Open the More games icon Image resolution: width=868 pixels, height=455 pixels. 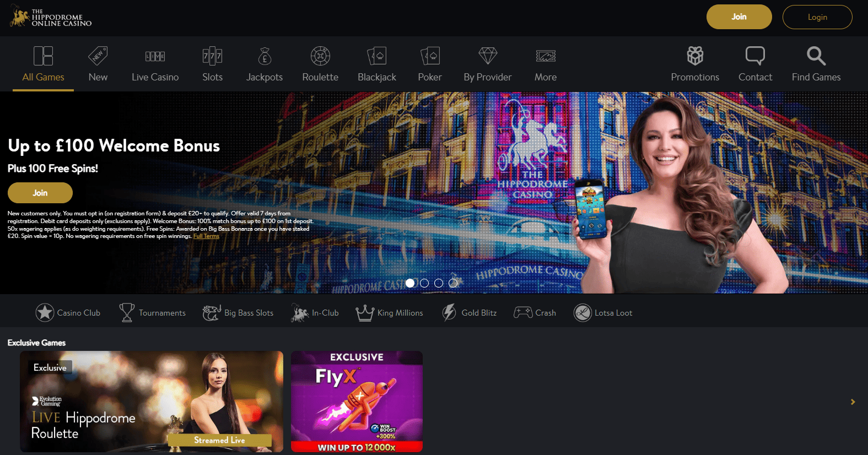click(x=546, y=56)
